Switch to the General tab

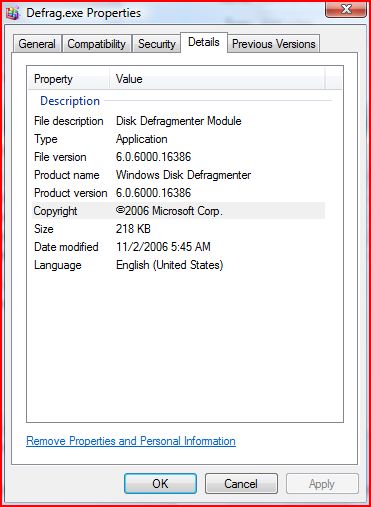pyautogui.click(x=37, y=44)
